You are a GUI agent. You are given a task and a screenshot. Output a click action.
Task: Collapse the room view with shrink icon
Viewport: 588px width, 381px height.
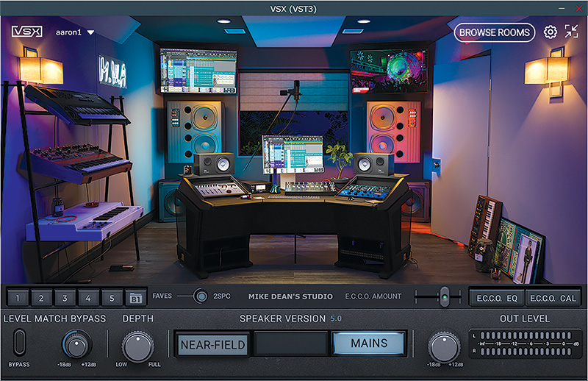click(572, 32)
